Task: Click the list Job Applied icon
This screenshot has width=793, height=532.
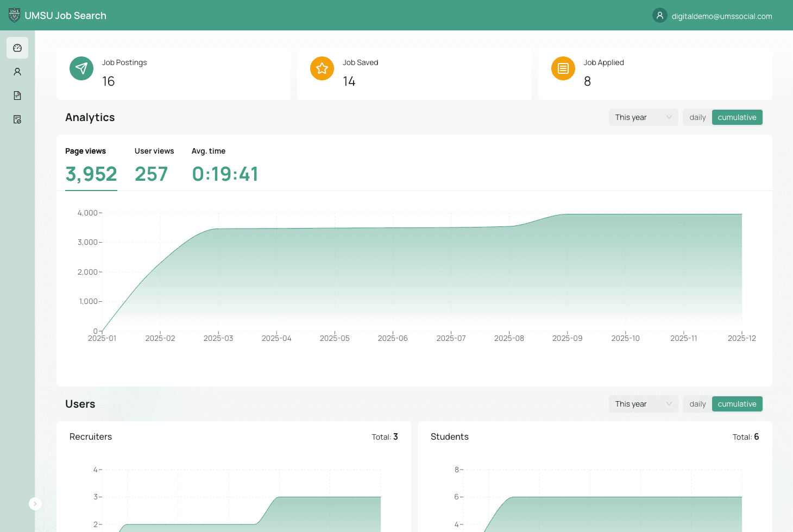Action: (563, 68)
